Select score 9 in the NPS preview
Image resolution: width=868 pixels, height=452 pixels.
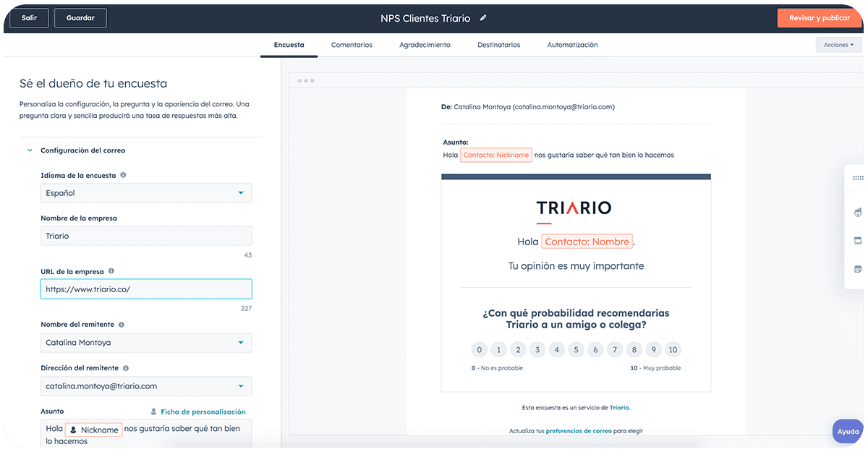653,350
